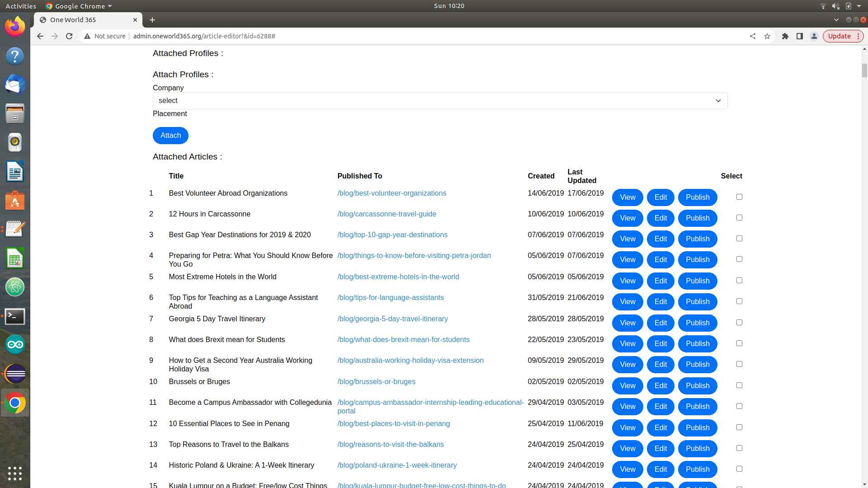Expand the Company select dropdown
This screenshot has height=488, width=868.
pos(440,101)
